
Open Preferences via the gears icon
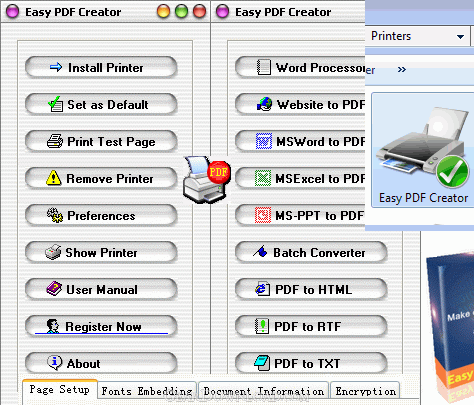point(55,215)
